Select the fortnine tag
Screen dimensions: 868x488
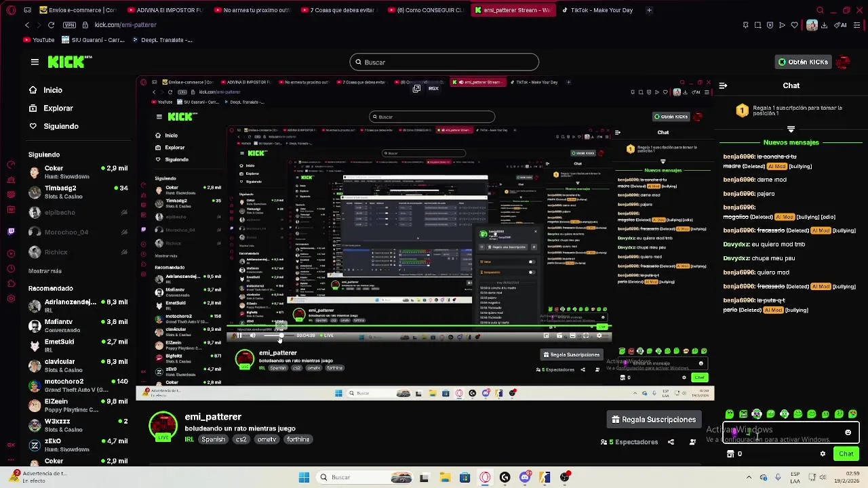click(x=298, y=439)
